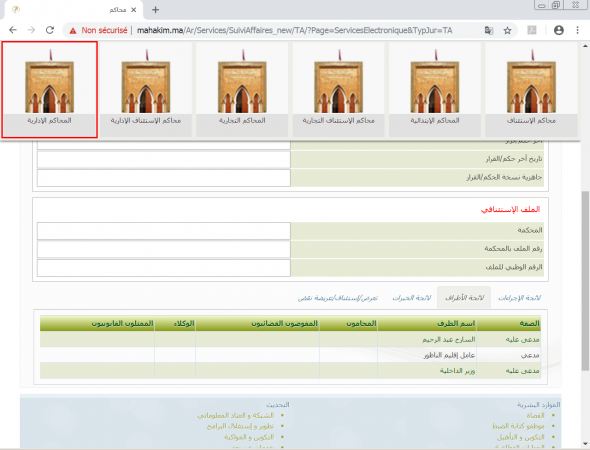Go back to the previous page
The height and width of the screenshot is (450, 590).
13,30
